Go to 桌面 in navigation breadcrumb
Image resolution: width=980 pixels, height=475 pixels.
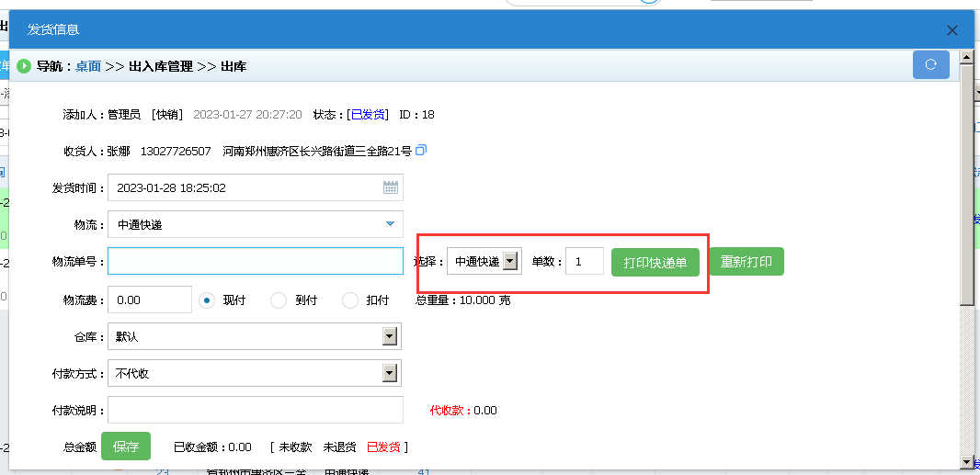(x=88, y=66)
